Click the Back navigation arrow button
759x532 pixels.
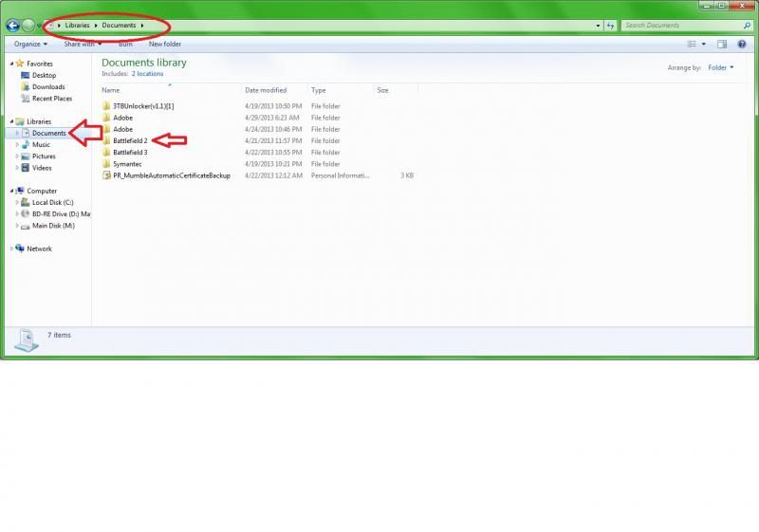coord(13,26)
